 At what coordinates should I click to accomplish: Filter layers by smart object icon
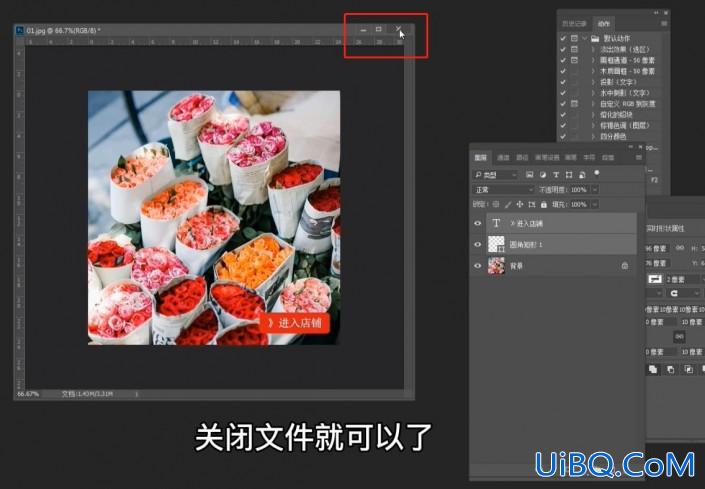tap(582, 174)
